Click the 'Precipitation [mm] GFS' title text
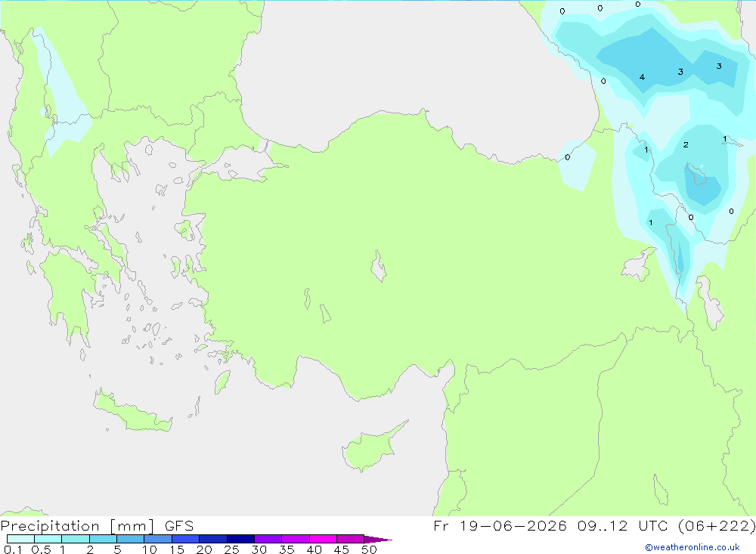 tap(97, 526)
